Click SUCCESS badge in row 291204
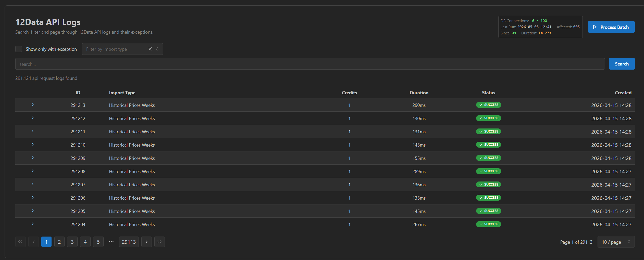The width and height of the screenshot is (644, 260). tap(488, 224)
